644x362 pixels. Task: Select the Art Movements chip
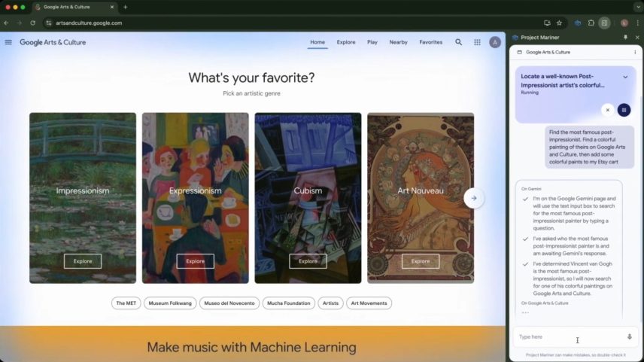[x=369, y=303]
